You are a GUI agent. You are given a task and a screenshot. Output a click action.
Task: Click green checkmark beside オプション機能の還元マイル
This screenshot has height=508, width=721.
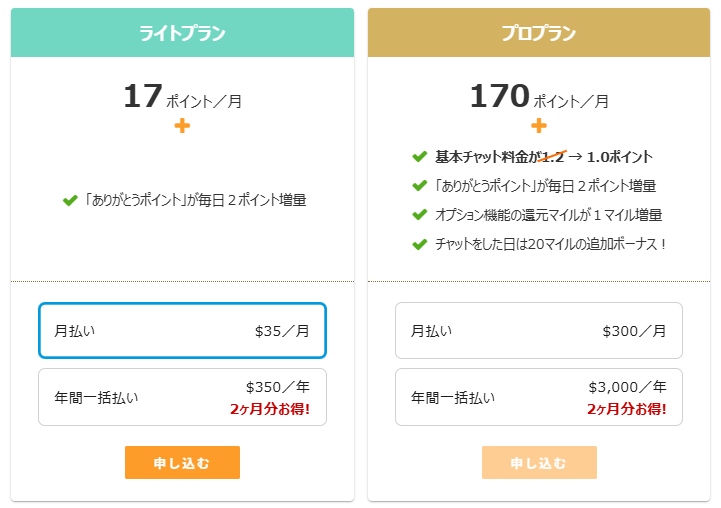coord(419,214)
